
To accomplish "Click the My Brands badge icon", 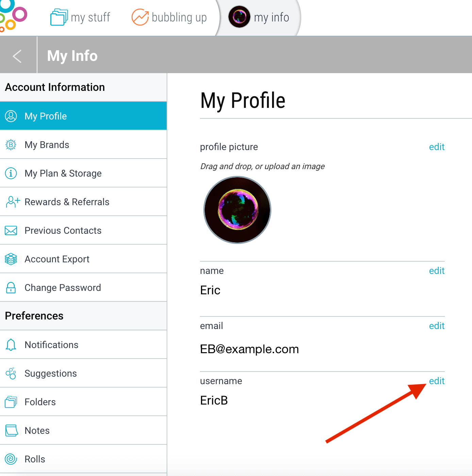I will pos(11,145).
